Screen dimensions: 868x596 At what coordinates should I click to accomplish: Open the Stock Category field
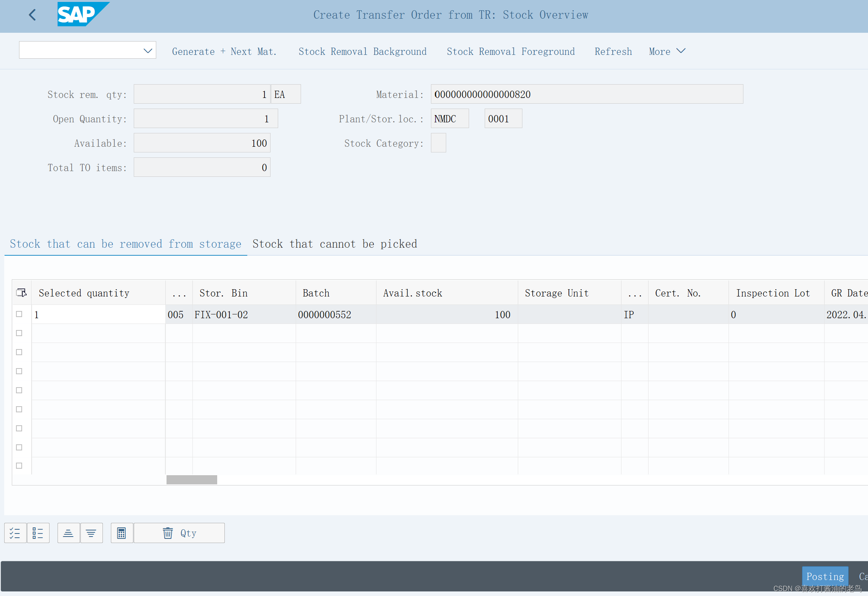tap(438, 143)
